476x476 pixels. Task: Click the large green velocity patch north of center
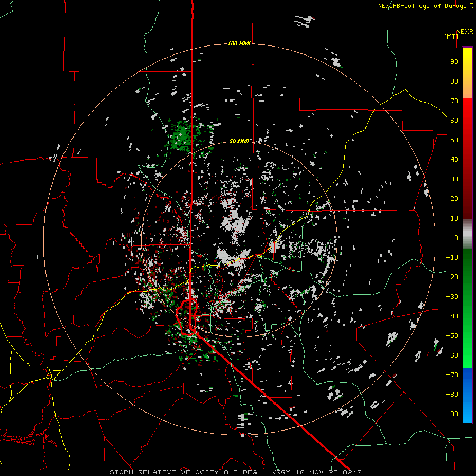pyautogui.click(x=182, y=135)
